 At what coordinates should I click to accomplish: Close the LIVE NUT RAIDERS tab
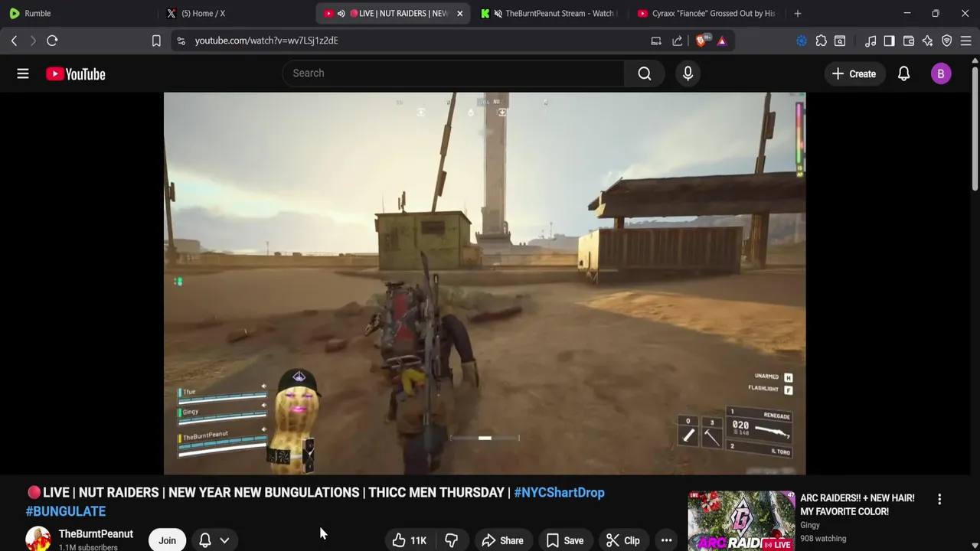tap(459, 13)
